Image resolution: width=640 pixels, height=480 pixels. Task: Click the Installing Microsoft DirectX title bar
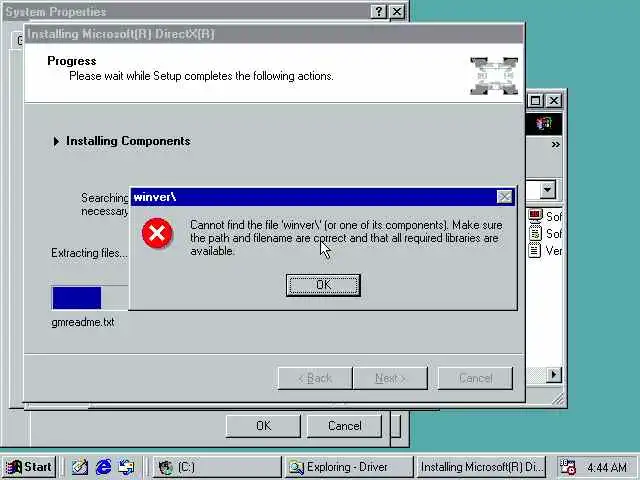pyautogui.click(x=273, y=34)
